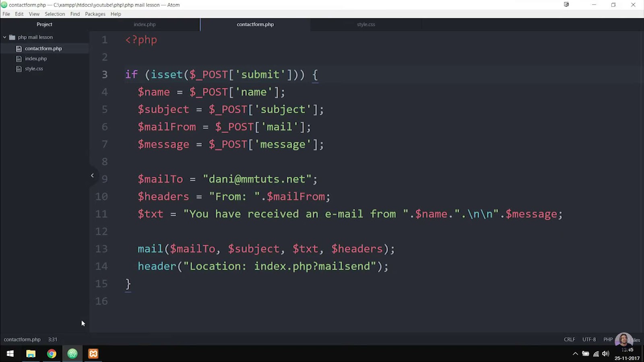Open the UTF-8 encoding selector
Image resolution: width=644 pixels, height=362 pixels.
click(589, 339)
